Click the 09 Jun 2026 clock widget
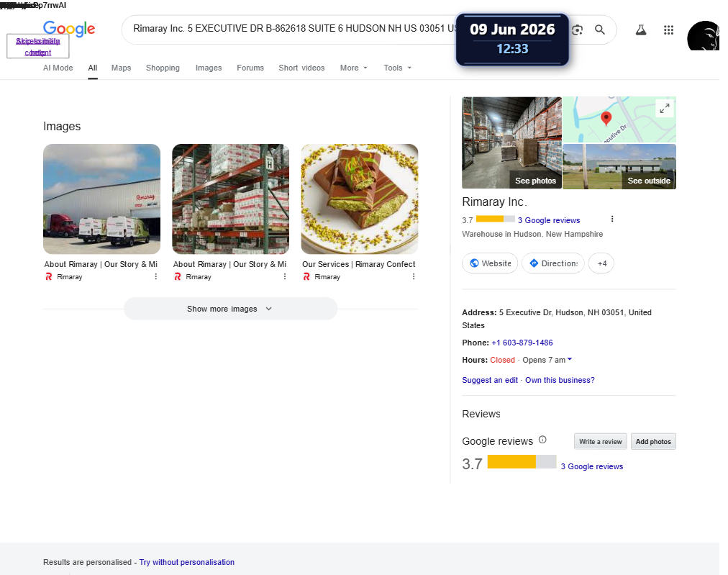 (512, 39)
